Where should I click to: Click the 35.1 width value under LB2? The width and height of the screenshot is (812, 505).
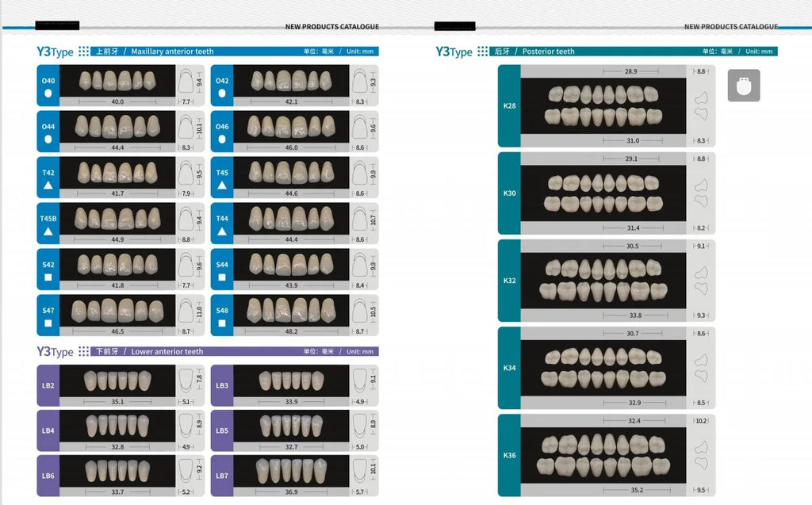click(117, 402)
